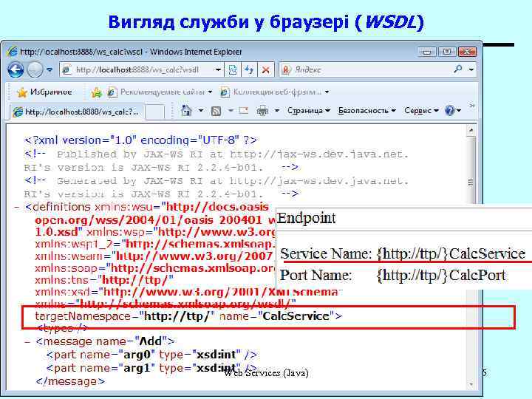Viewport: 532px width, 399px height.
Task: Select the localhost:8888/ws_calc tab
Action: coord(76,112)
